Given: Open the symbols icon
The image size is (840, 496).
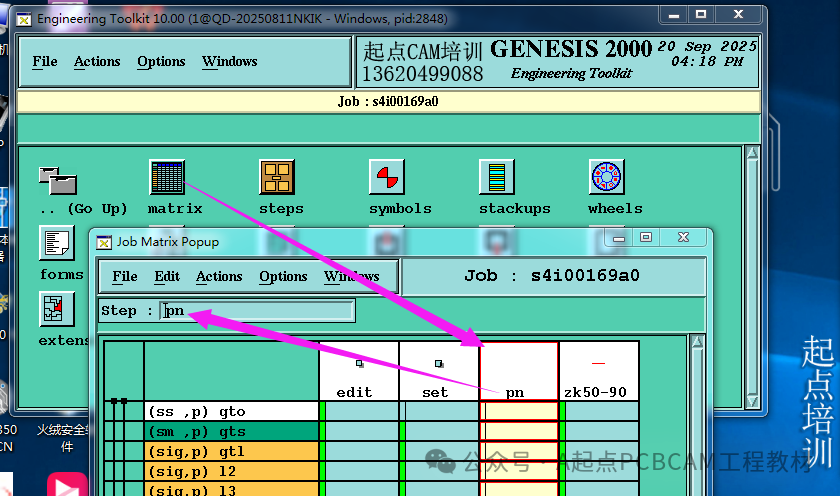Looking at the screenshot, I should [387, 177].
